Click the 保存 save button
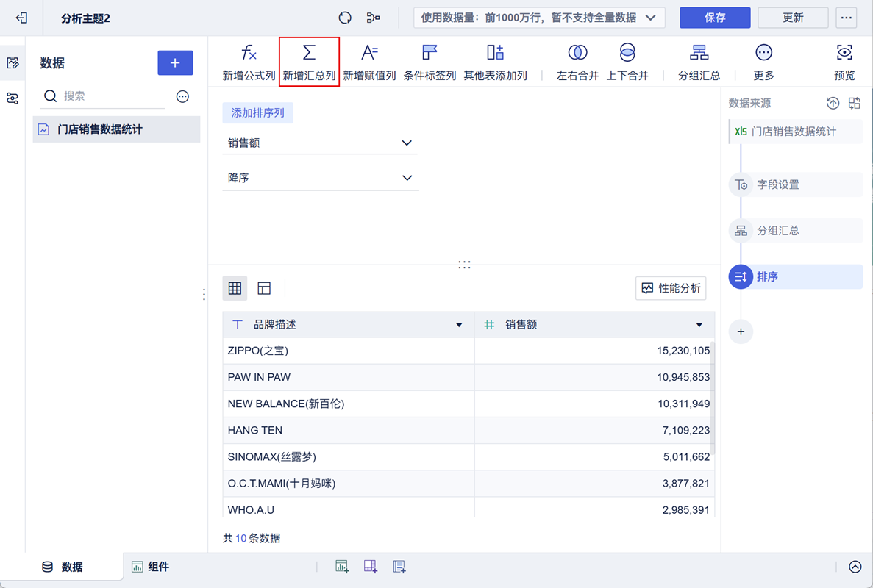 click(714, 18)
